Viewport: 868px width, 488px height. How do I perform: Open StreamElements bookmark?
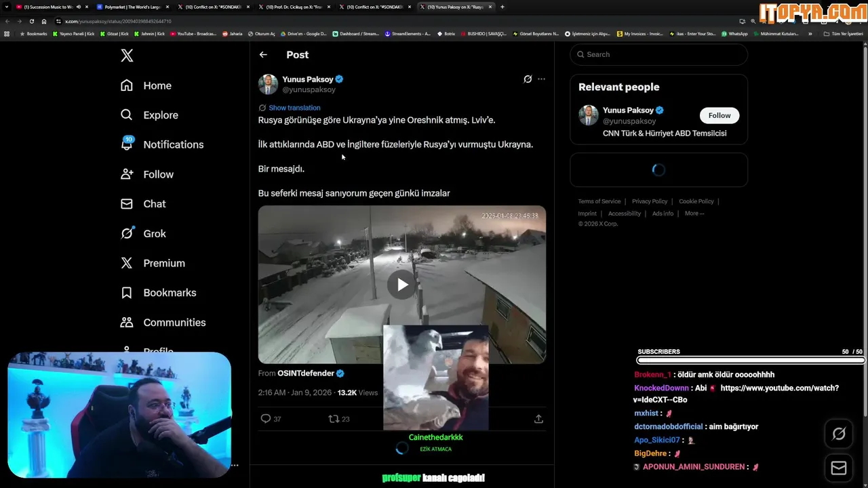tap(407, 34)
